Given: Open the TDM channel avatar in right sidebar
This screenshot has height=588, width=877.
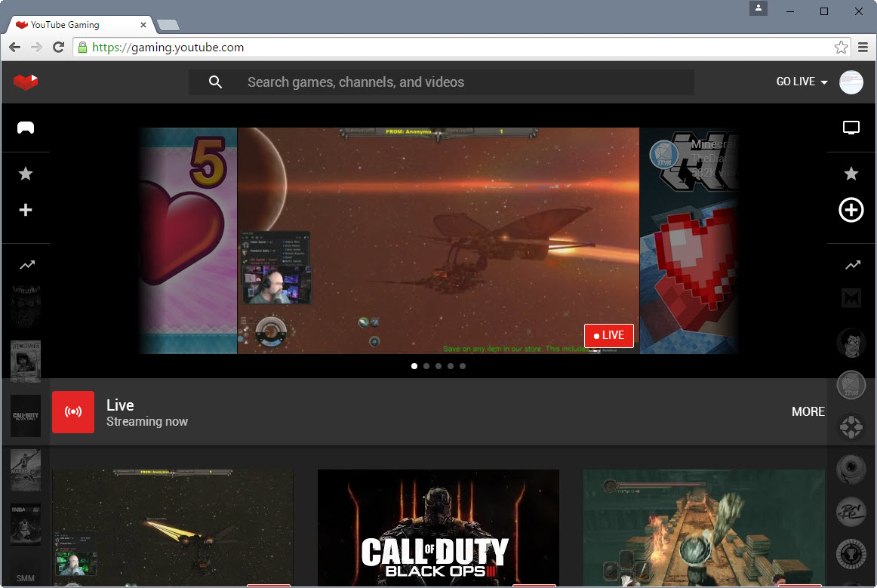Looking at the screenshot, I should pos(851,385).
